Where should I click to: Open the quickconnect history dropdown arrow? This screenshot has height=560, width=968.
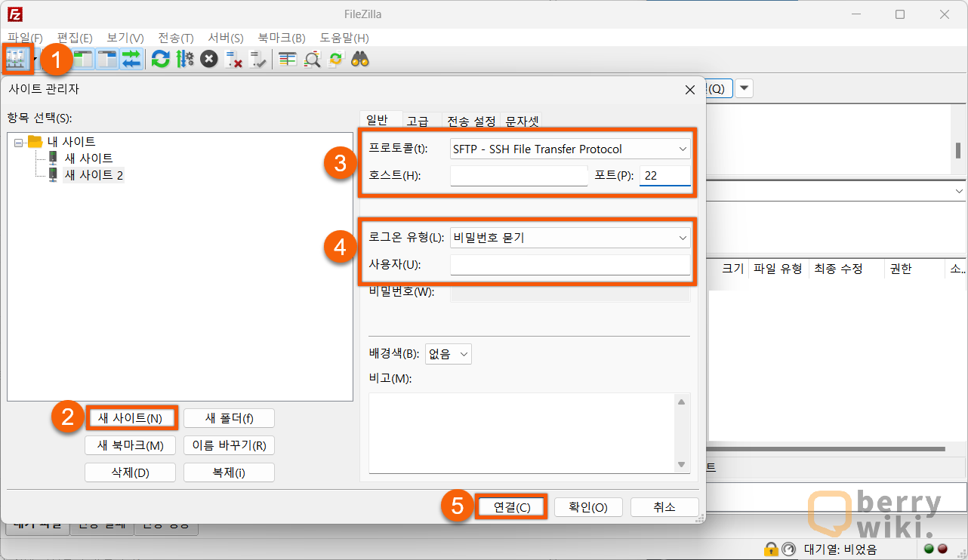click(744, 88)
